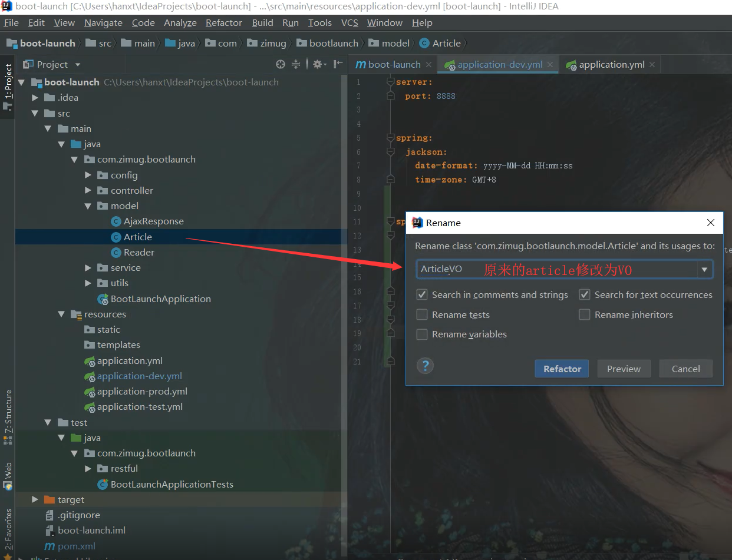732x560 pixels.
Task: Close the application.yml editor tab
Action: click(x=652, y=65)
